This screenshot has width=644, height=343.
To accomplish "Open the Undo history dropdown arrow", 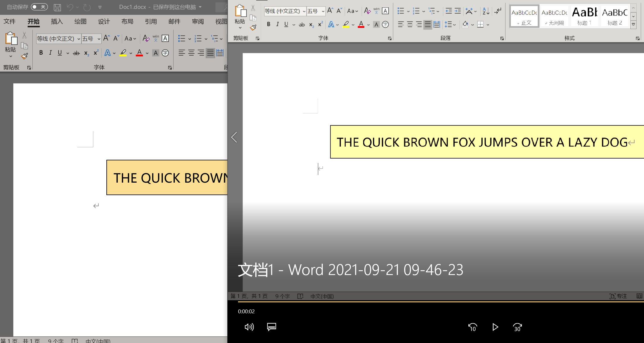I will click(x=78, y=7).
